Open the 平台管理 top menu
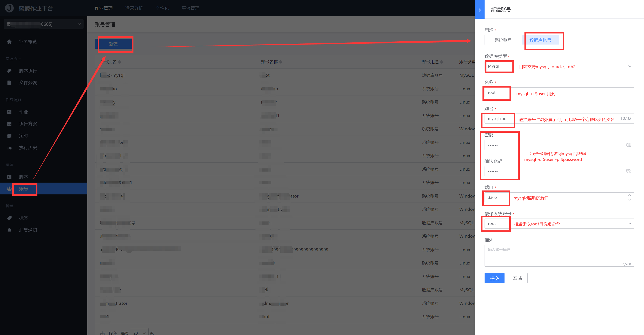Viewport: 644px width, 335px height. click(190, 8)
